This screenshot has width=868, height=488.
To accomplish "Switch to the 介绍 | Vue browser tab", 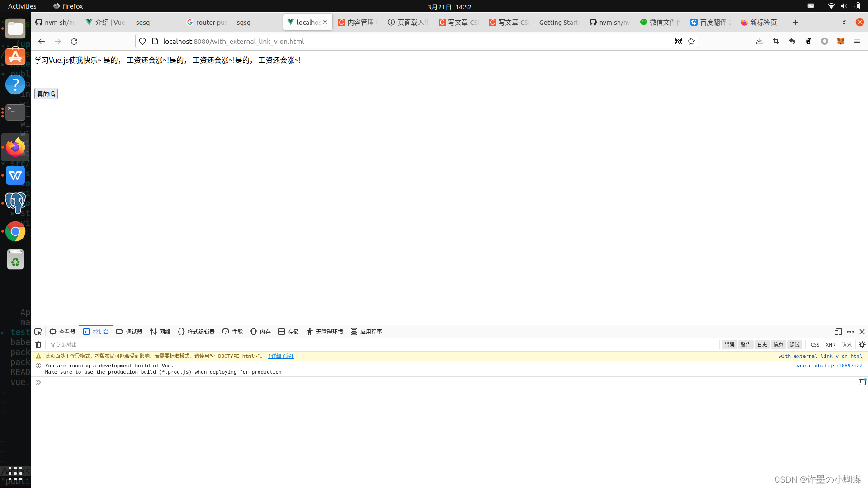I will [107, 22].
